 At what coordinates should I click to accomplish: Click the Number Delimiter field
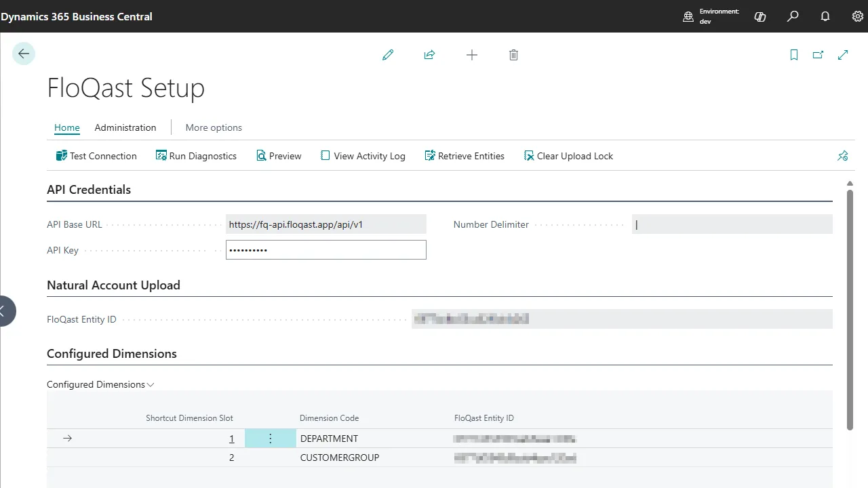pos(732,224)
